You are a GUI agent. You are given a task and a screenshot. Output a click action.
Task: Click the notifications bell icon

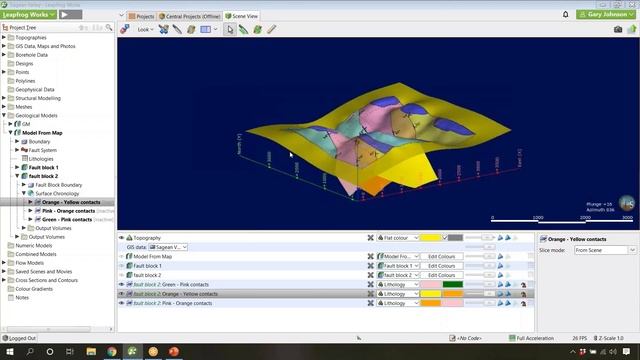(x=566, y=14)
